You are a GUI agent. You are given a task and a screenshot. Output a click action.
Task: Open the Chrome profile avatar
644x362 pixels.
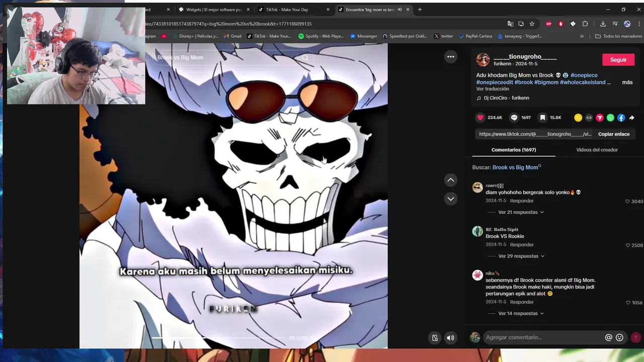627,24
